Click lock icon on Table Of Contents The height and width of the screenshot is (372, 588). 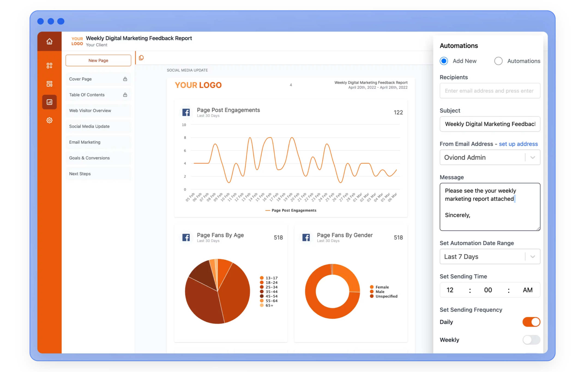125,95
